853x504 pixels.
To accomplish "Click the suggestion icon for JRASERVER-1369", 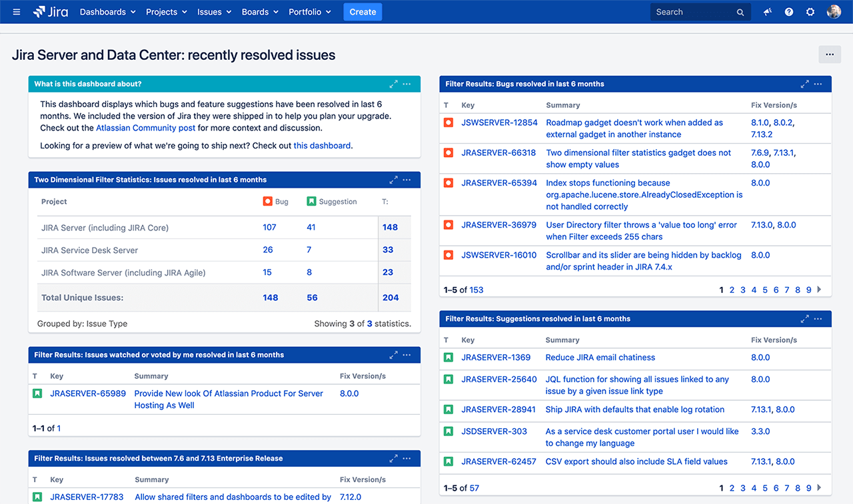I will (448, 358).
